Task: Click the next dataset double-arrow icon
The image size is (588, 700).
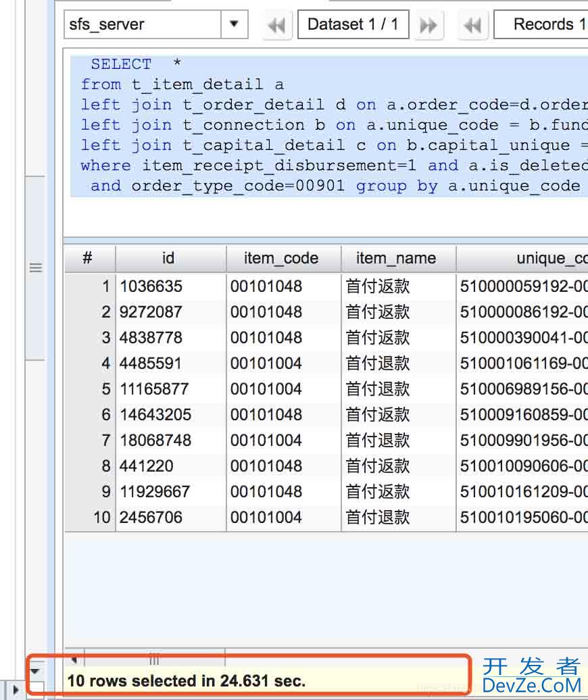Action: coord(428,26)
